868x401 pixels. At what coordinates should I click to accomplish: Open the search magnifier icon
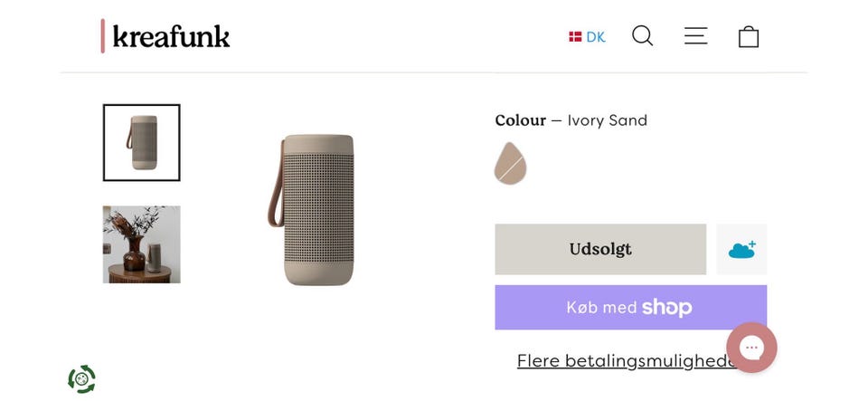[x=642, y=36]
